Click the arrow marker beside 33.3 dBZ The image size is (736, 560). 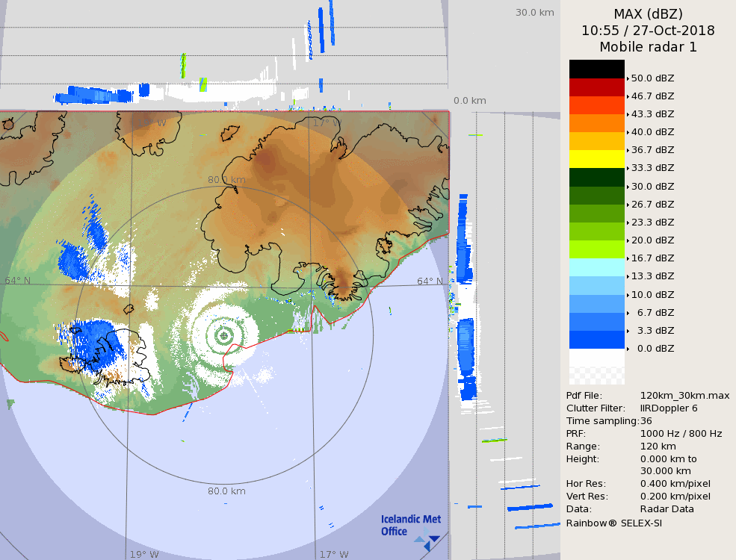[628, 168]
